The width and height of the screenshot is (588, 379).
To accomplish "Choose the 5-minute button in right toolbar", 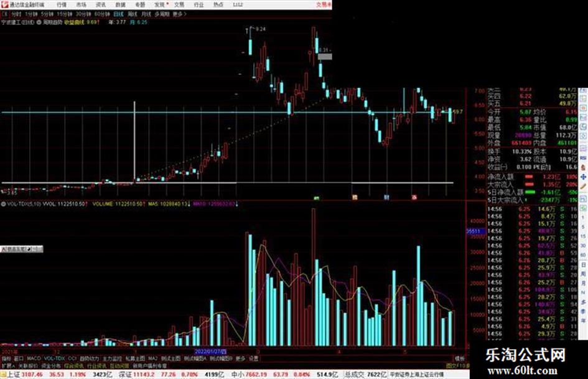I will [x=583, y=227].
